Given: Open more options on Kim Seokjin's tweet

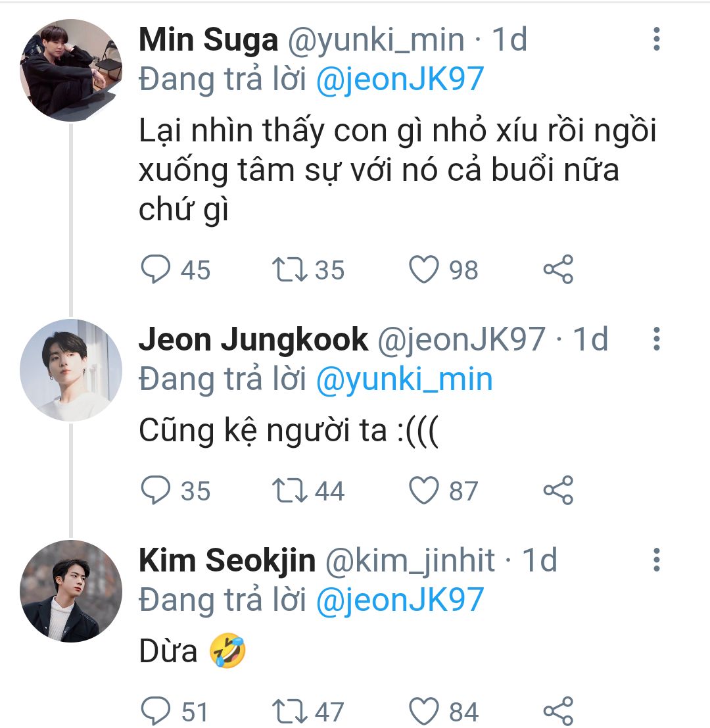Looking at the screenshot, I should (656, 561).
